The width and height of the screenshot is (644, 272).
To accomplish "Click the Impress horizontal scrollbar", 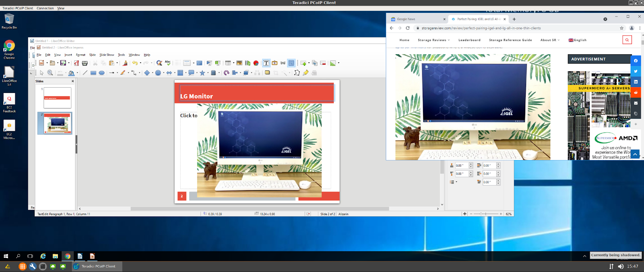I will click(260, 209).
